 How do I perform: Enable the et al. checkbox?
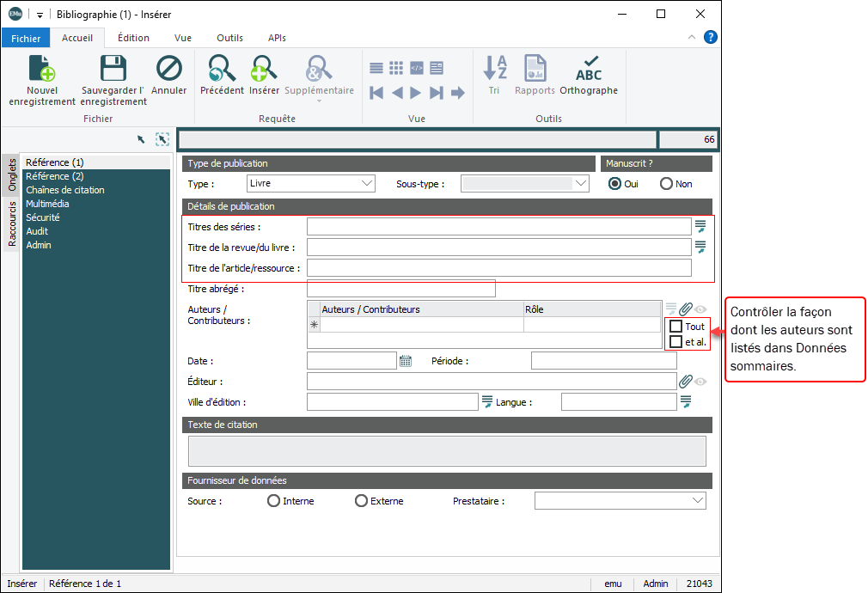(676, 342)
